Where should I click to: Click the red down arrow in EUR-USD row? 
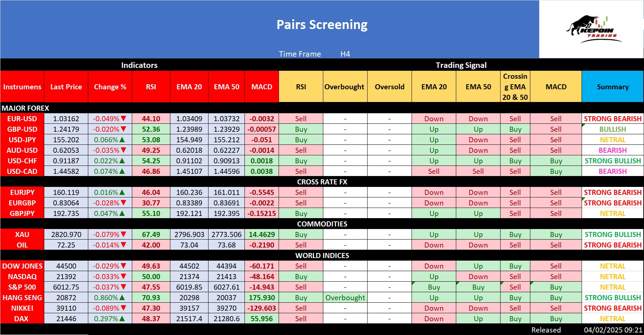[123, 119]
